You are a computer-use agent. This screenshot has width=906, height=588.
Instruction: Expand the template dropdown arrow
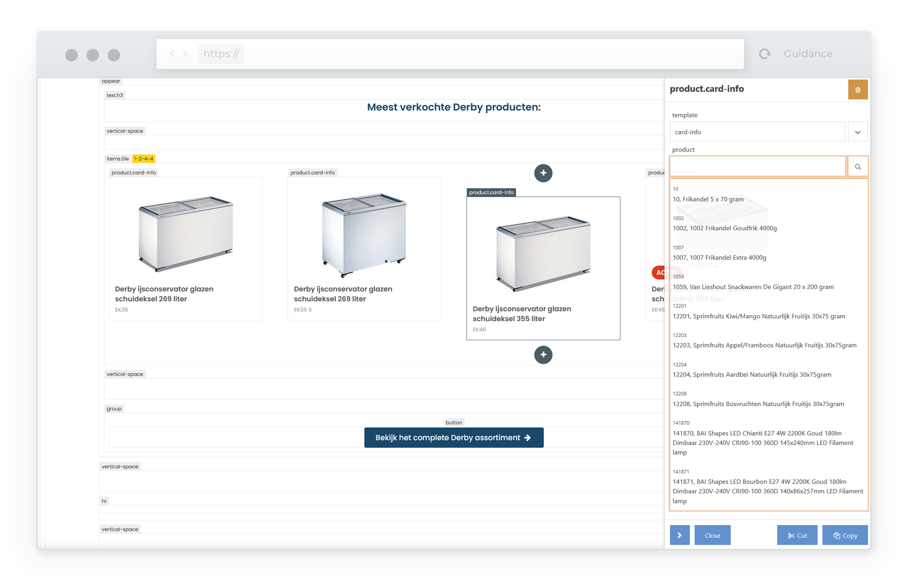click(x=858, y=132)
